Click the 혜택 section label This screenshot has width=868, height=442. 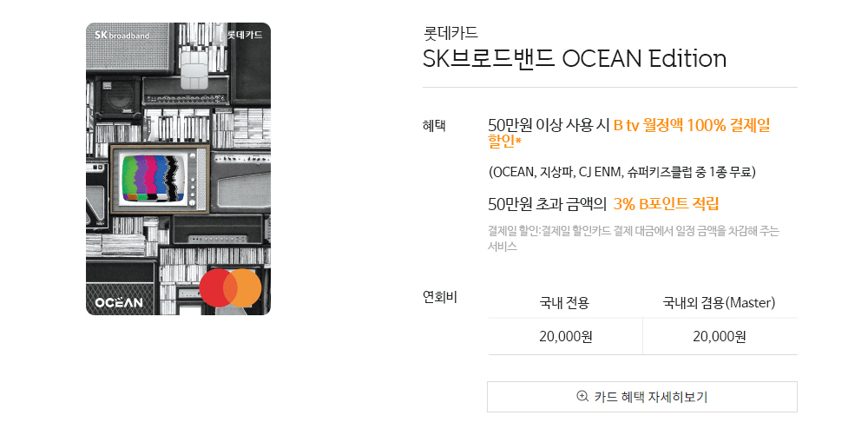pyautogui.click(x=434, y=125)
